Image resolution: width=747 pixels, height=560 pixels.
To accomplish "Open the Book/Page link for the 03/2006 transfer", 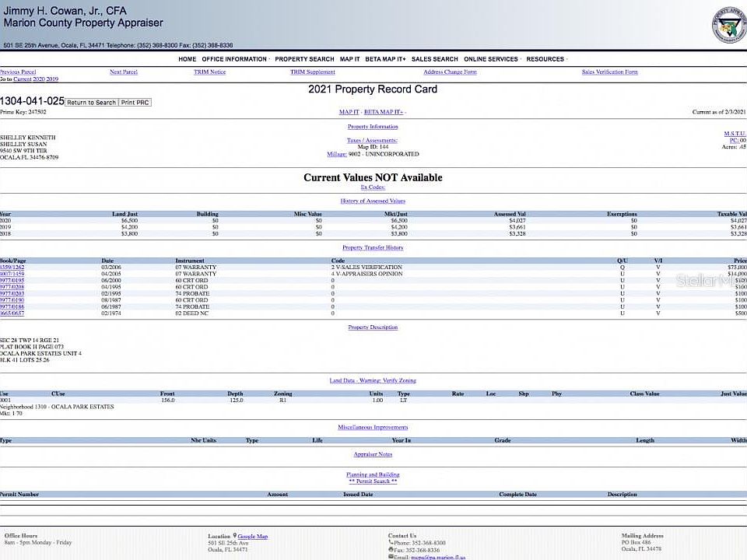I will pos(12,268).
